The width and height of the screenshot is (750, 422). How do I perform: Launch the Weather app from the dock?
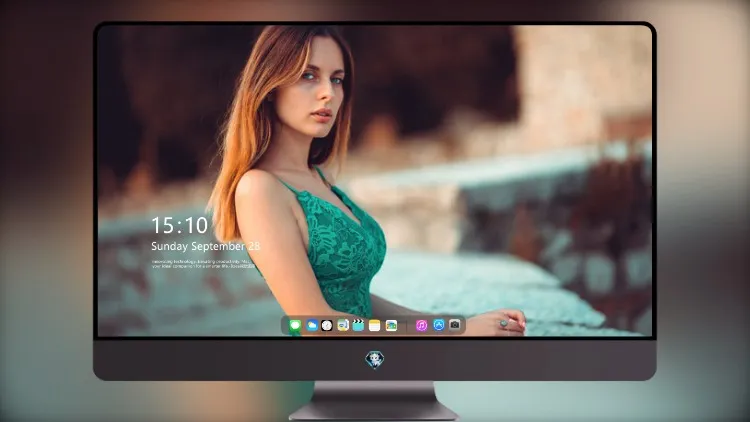click(x=312, y=325)
